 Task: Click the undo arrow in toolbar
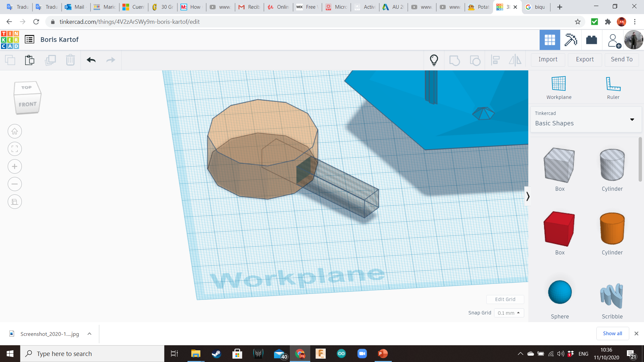pos(91,60)
